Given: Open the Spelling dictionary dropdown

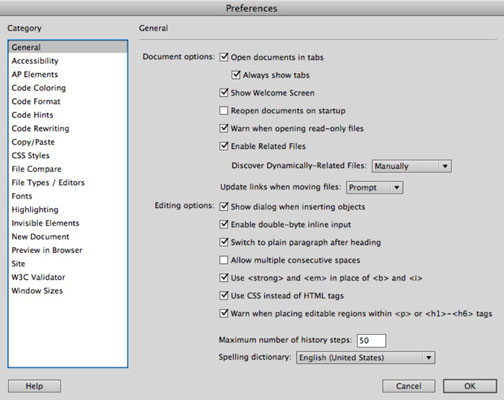Looking at the screenshot, I should pyautogui.click(x=366, y=358).
